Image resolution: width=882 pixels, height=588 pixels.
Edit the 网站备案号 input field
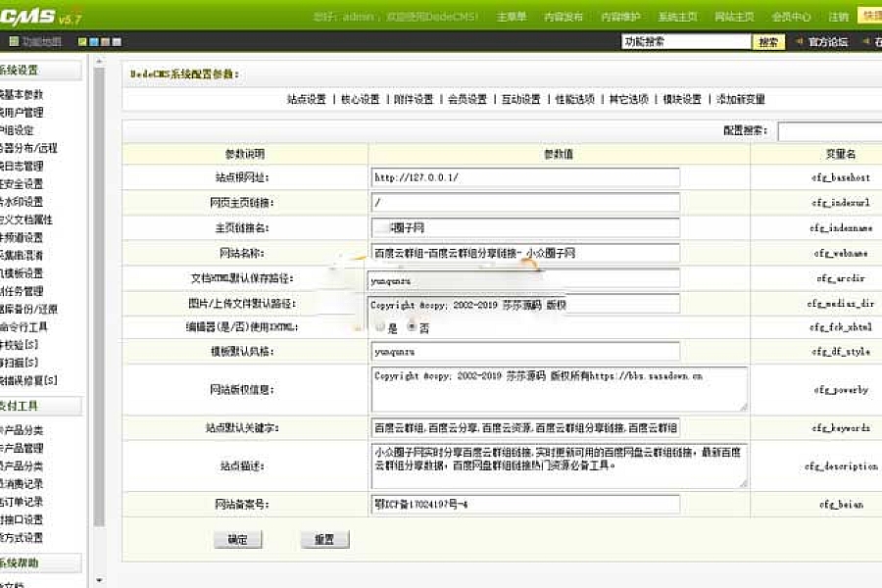[x=525, y=504]
